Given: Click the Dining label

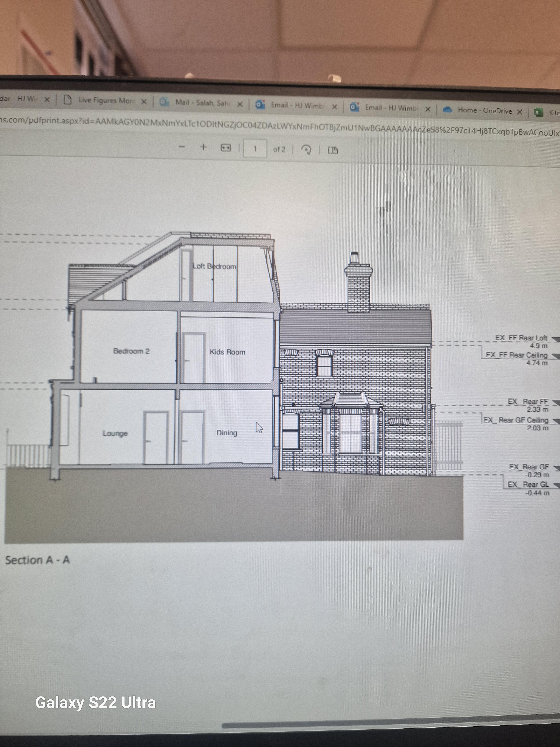Looking at the screenshot, I should click(x=226, y=433).
